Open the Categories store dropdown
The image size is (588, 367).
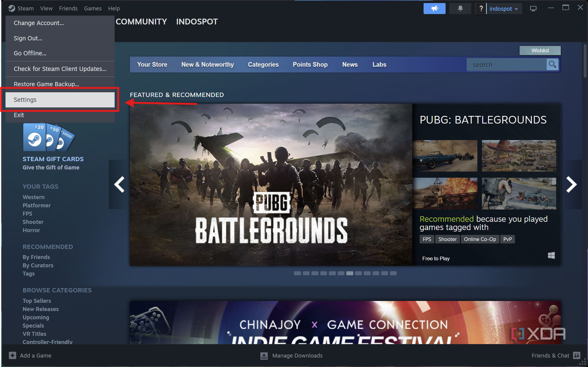point(263,65)
